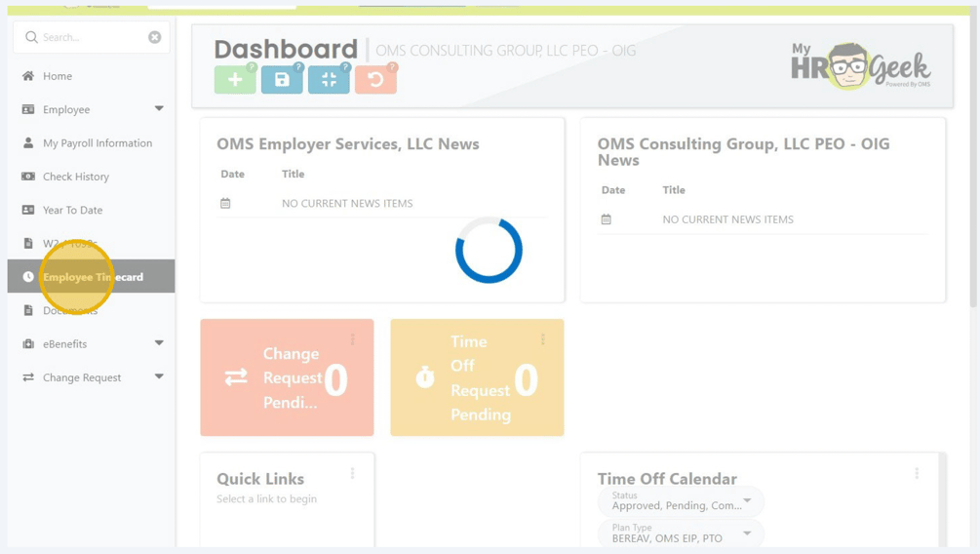Click the orange reset dashboard icon
The height and width of the screenshot is (554, 980).
[375, 79]
